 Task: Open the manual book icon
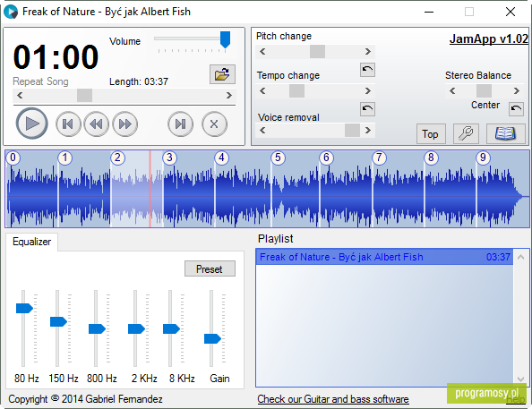[x=505, y=133]
